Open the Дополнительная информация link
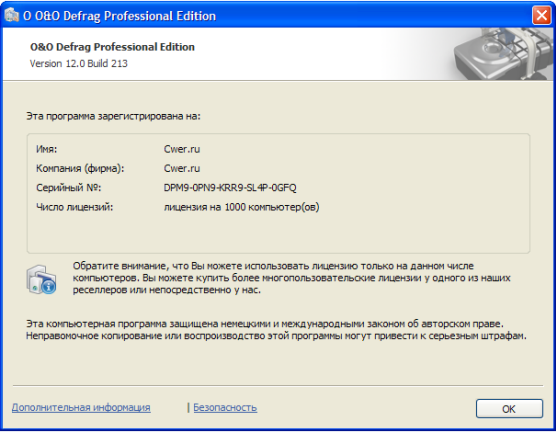Viewport: 556px width, 432px height. tap(81, 407)
